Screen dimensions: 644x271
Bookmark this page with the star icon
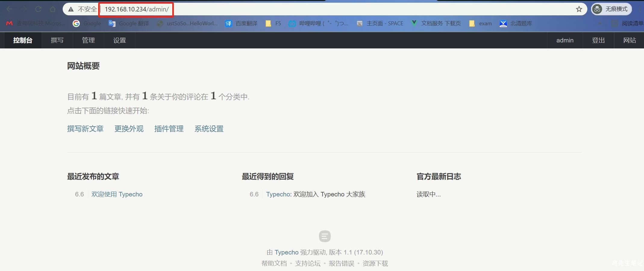click(x=579, y=9)
